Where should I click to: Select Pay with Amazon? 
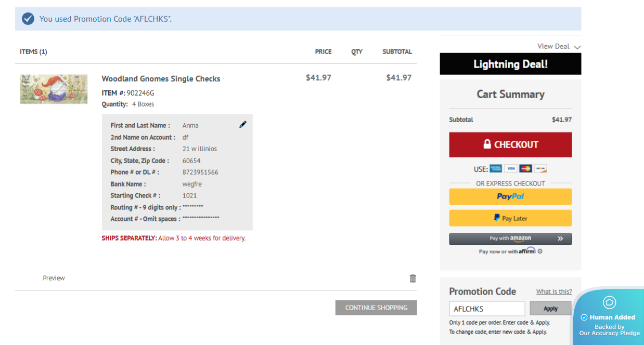click(x=510, y=238)
